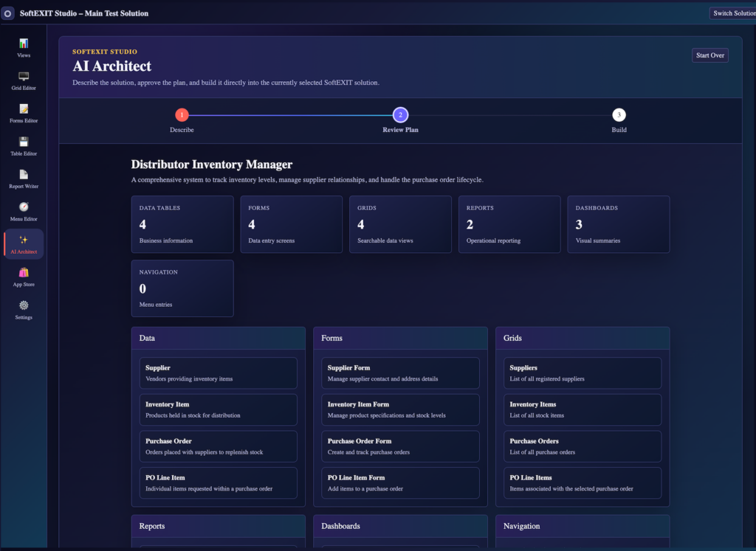The image size is (756, 551).
Task: Click the Forms summary card
Action: [291, 224]
